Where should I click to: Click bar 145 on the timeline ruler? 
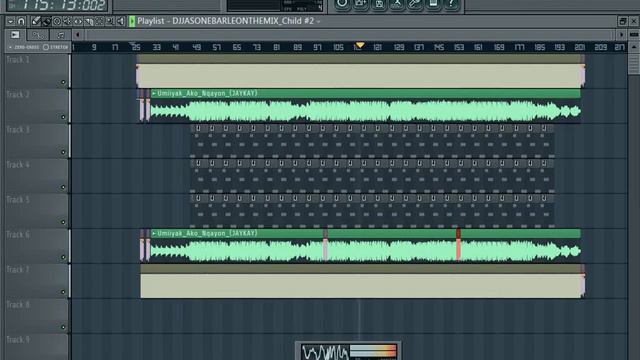click(439, 47)
